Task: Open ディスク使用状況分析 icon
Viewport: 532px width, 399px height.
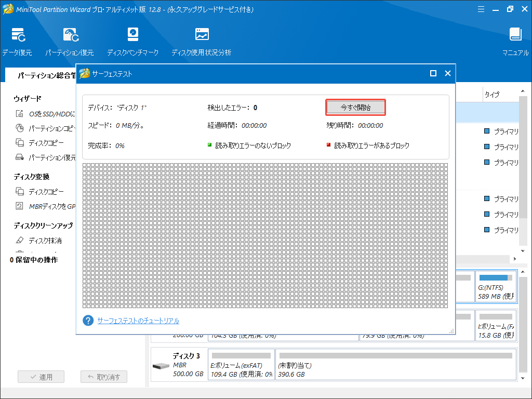Action: tap(202, 35)
